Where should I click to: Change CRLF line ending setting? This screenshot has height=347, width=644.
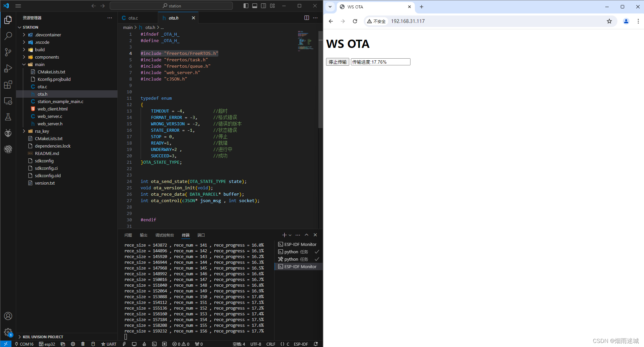tap(271, 344)
